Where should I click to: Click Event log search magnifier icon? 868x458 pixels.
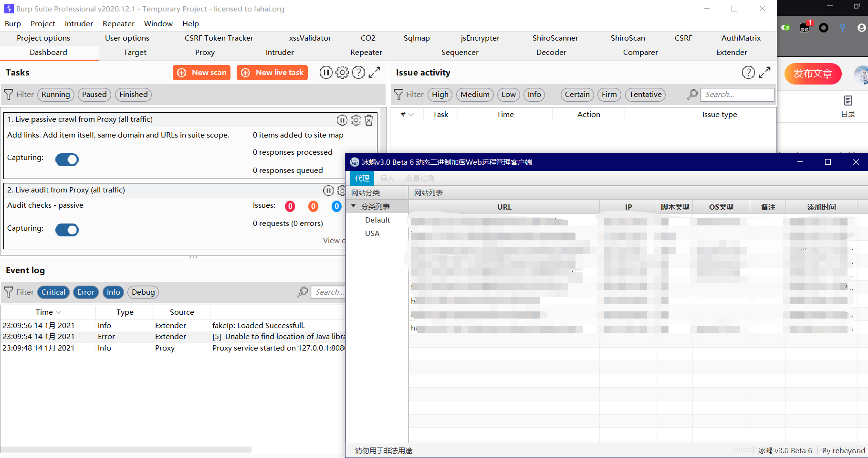point(302,292)
